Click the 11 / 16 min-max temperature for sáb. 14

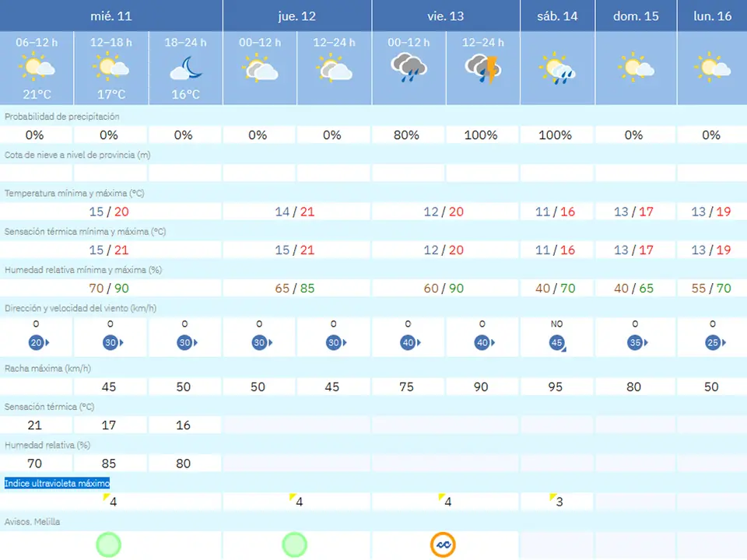tap(555, 212)
